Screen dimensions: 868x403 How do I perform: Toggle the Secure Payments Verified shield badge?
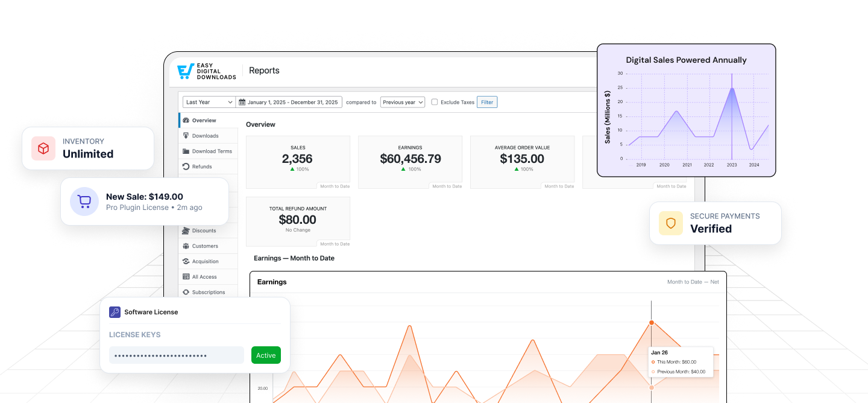coord(670,223)
